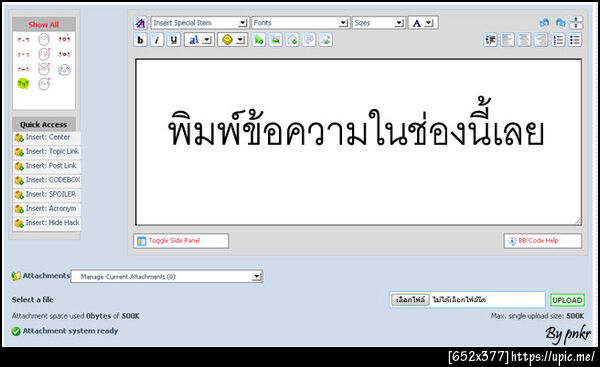The image size is (600, 367).
Task: Select Insert: Acronym in Quick Access
Action: click(47, 209)
